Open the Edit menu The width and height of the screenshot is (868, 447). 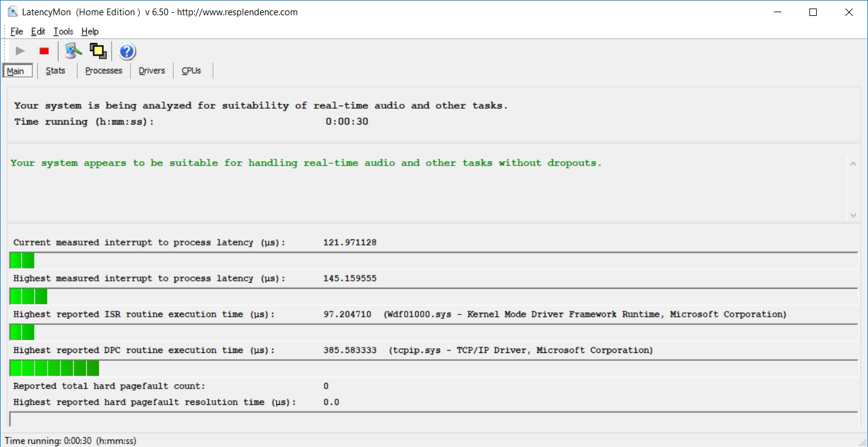click(x=38, y=32)
